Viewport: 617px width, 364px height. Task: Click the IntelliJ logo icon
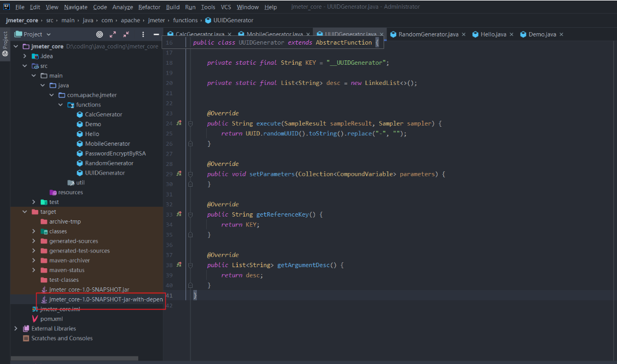7,7
